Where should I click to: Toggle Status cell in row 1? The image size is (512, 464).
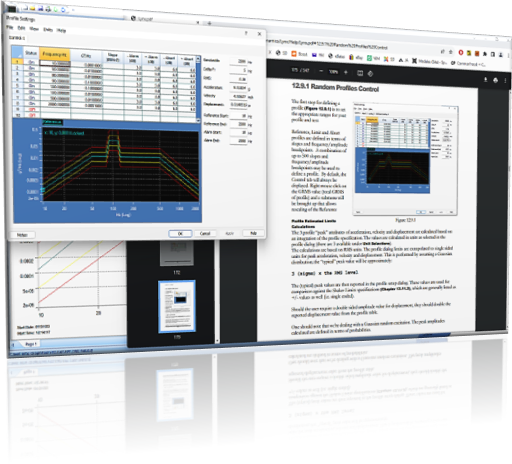(31, 62)
